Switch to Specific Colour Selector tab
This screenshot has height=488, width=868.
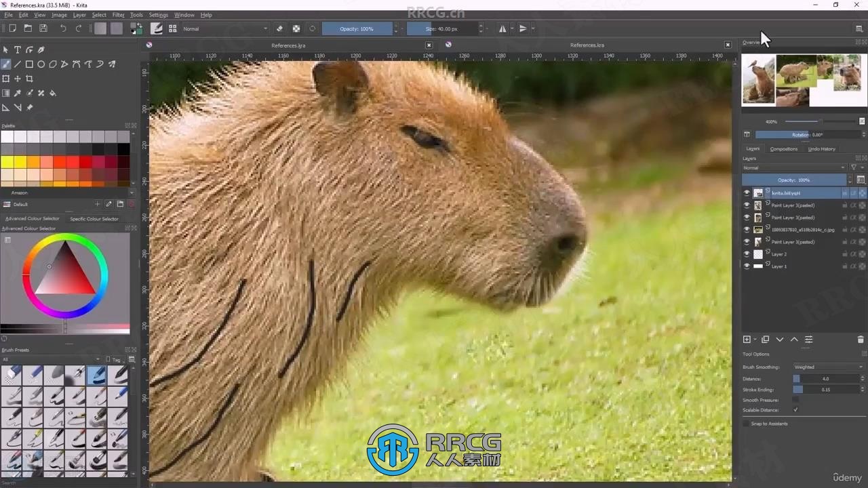(94, 218)
